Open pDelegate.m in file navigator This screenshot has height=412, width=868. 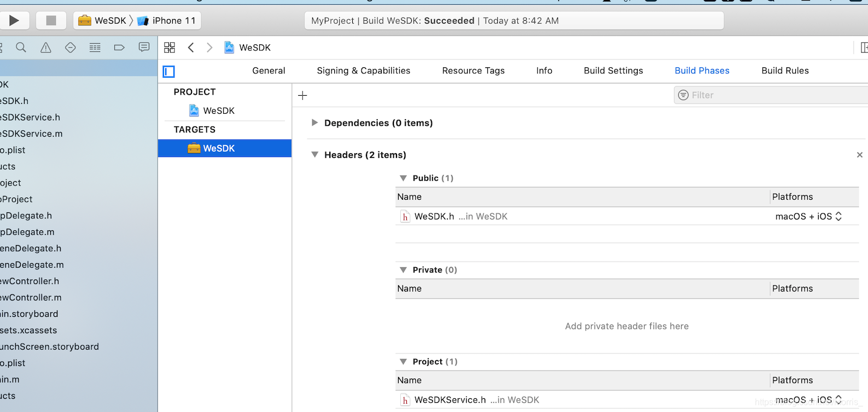click(x=27, y=232)
